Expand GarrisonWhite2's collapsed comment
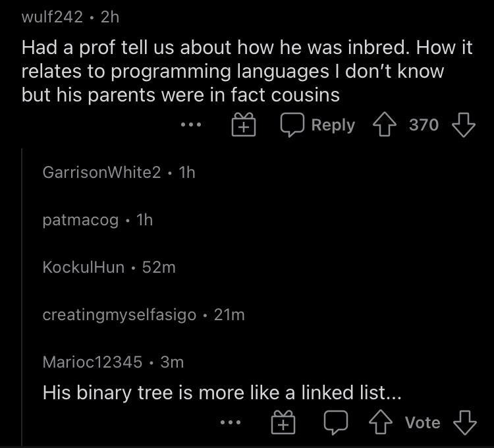Image resolution: width=494 pixels, height=448 pixels. (x=101, y=173)
